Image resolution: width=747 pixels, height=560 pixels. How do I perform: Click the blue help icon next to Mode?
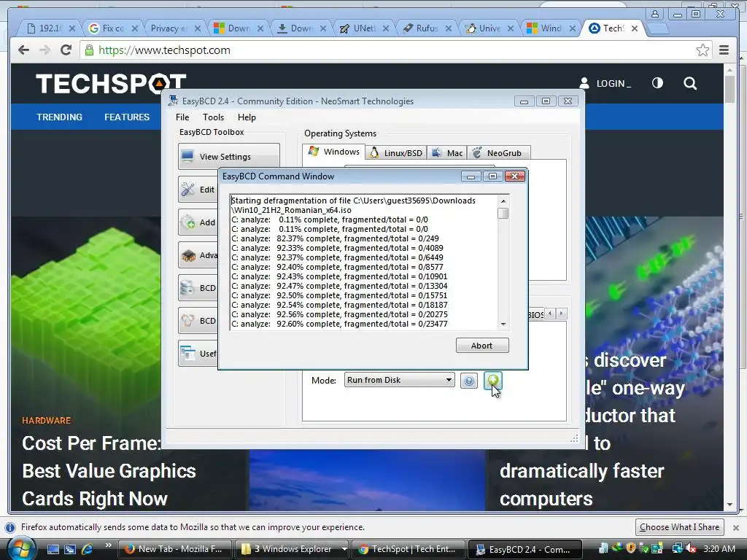[x=469, y=381]
